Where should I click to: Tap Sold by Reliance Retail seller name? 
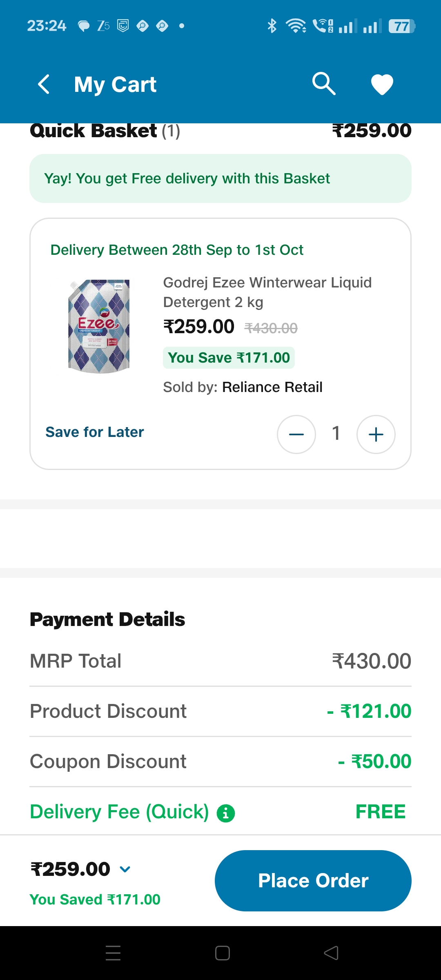tap(272, 387)
